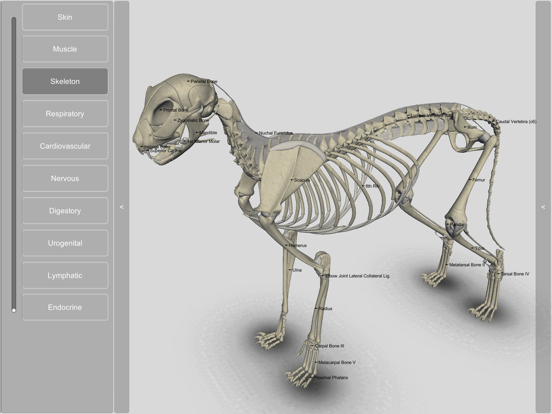This screenshot has width=552, height=414.
Task: Toggle the active Skeleton layer button
Action: pos(65,81)
